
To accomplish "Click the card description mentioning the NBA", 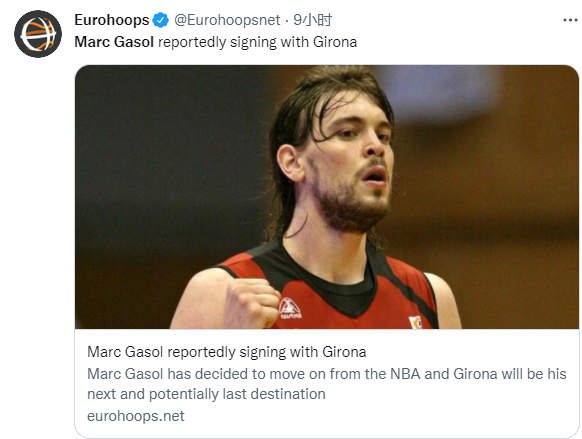I will click(x=327, y=374).
